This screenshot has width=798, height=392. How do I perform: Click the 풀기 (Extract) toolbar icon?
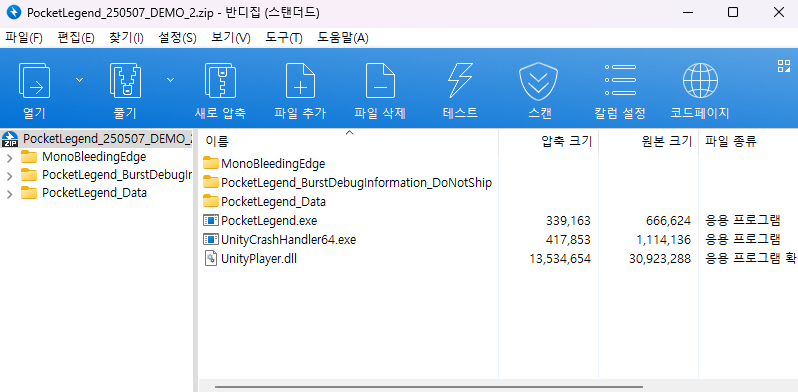125,80
